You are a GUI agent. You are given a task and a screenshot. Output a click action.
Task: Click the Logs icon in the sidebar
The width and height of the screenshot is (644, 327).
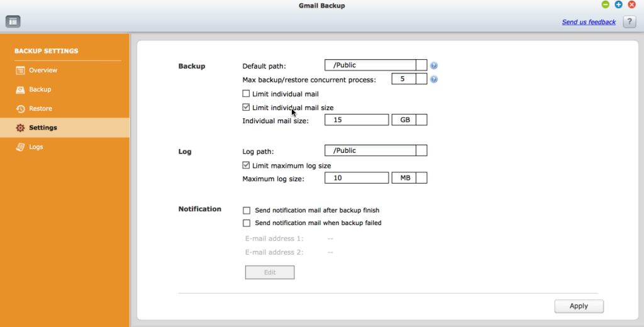tap(20, 147)
